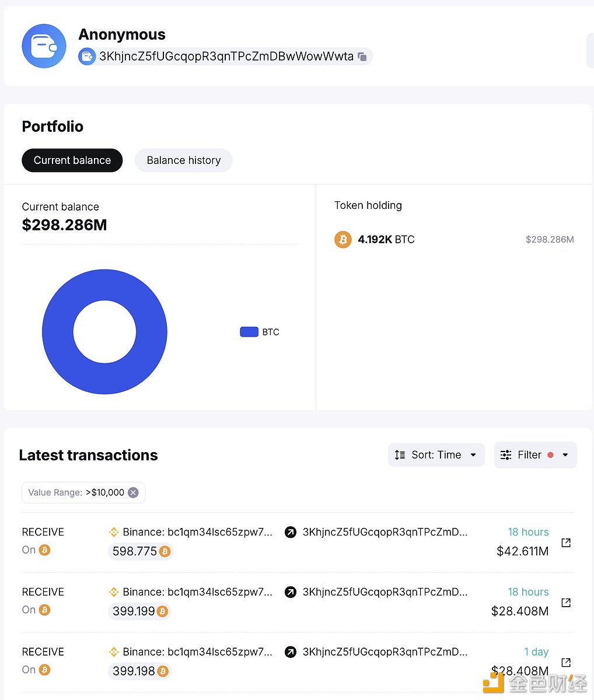Click Binance logo in the 598.775 transaction row
Screen dimensions: 594x700
tap(114, 532)
